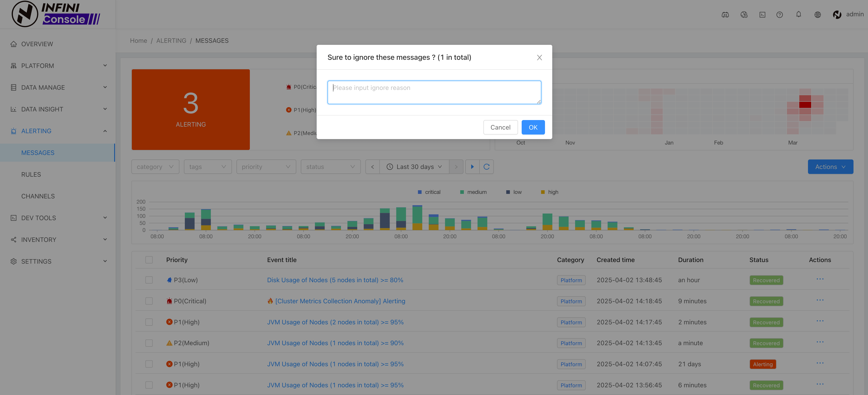This screenshot has height=395, width=868.
Task: Open the help question mark icon
Action: (x=779, y=14)
